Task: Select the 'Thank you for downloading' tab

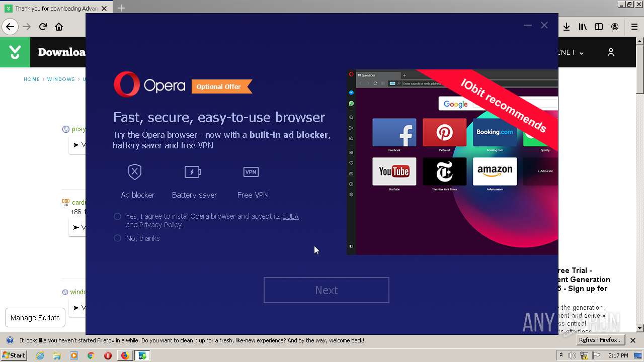Action: click(56, 8)
